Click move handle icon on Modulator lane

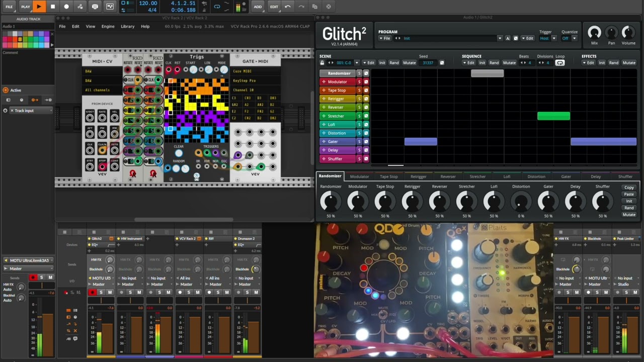(x=324, y=82)
